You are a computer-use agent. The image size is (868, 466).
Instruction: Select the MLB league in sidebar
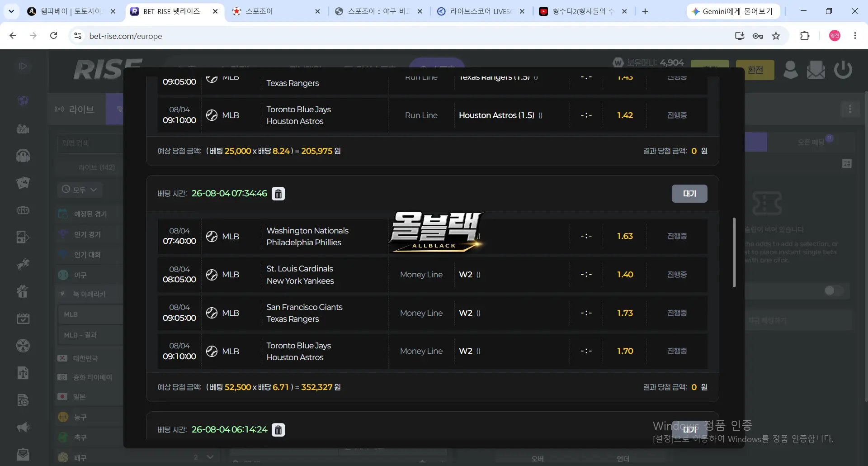tap(90, 314)
